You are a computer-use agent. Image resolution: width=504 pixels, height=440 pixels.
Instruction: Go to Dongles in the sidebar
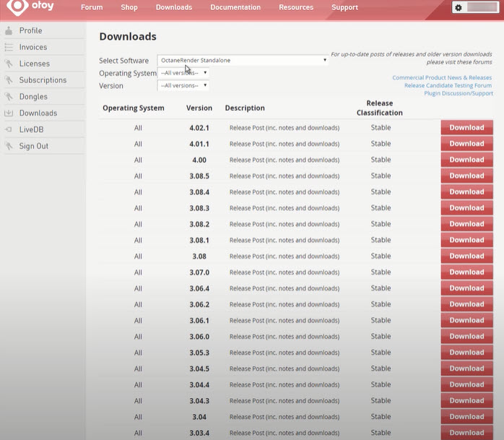[33, 97]
